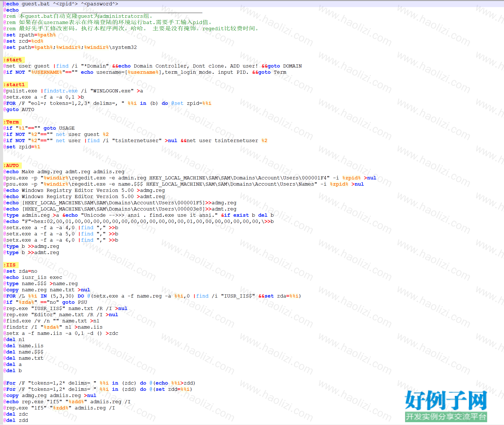Click line 'set zda=no'
The width and height of the screenshot is (504, 425).
pyautogui.click(x=20, y=271)
